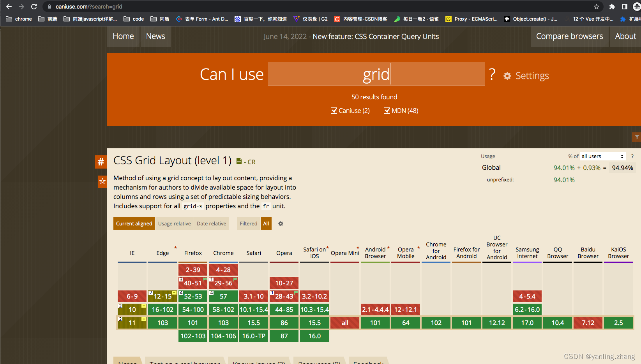Select Usage relative view
Image resolution: width=641 pixels, height=364 pixels.
[x=175, y=223]
